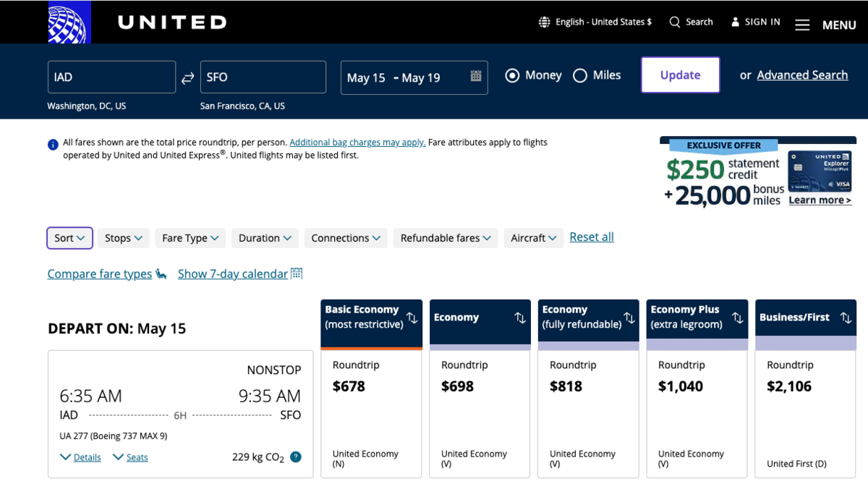868x484 pixels.
Task: Open the Stops filter dropdown
Action: click(123, 238)
